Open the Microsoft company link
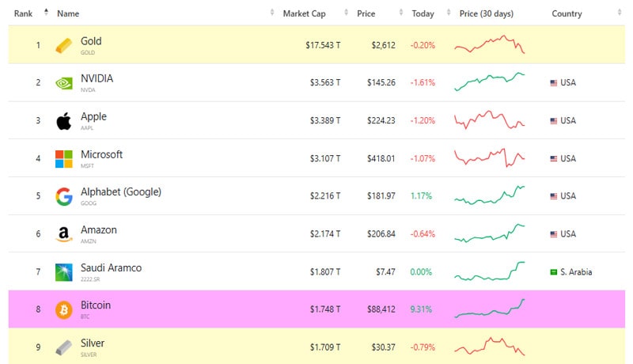This screenshot has height=364, width=633. click(101, 154)
